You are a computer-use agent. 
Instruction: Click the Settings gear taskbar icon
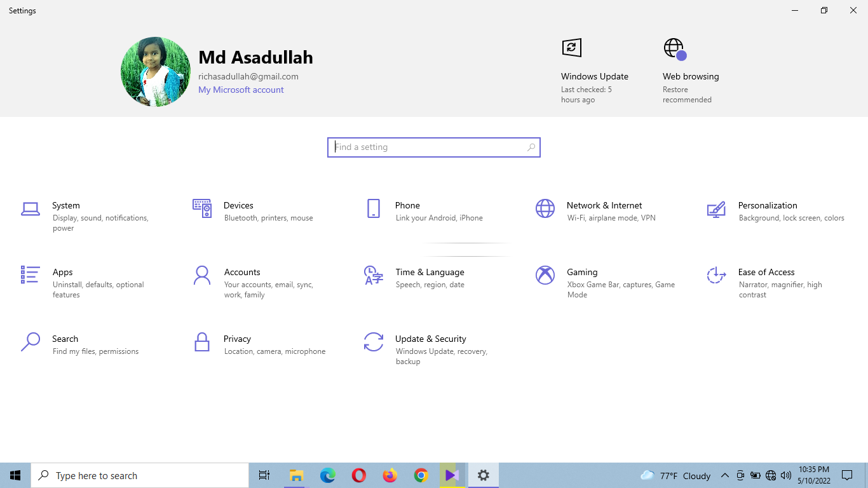click(x=484, y=475)
